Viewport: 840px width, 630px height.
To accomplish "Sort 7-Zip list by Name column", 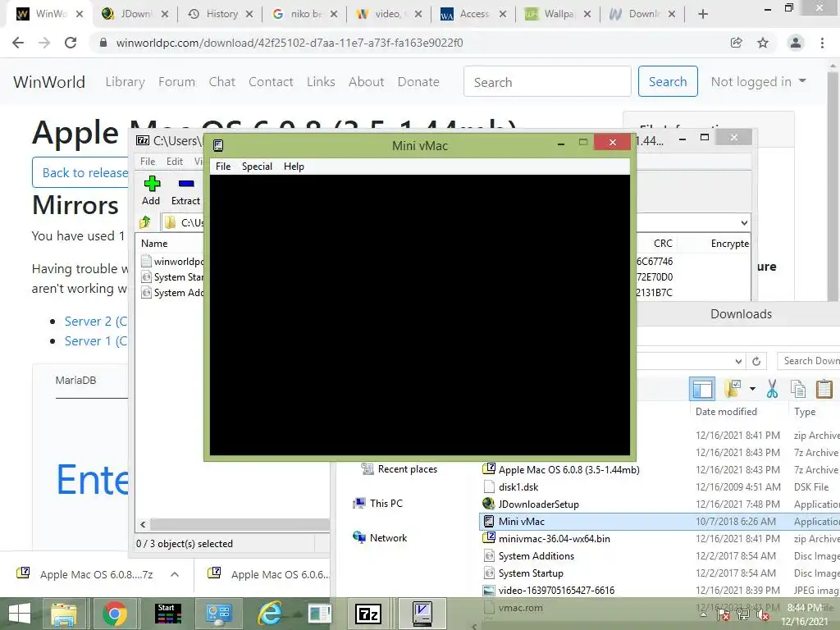I will pyautogui.click(x=154, y=243).
